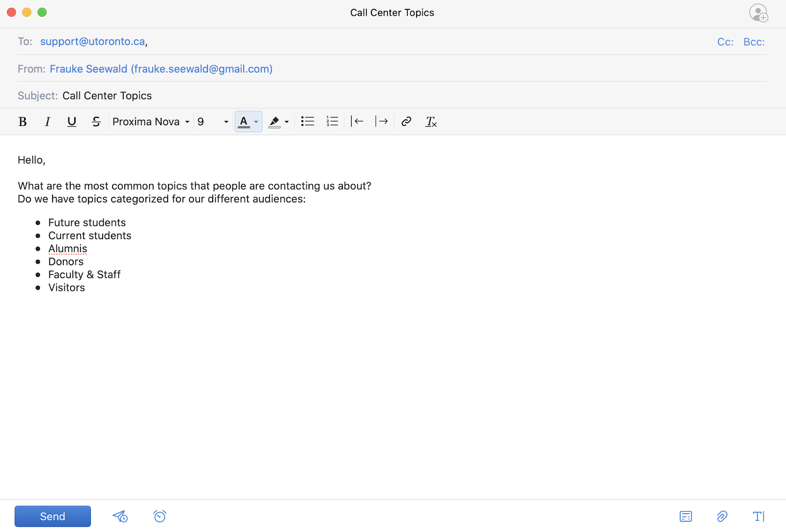
Task: Toggle italic formatting
Action: coord(47,122)
